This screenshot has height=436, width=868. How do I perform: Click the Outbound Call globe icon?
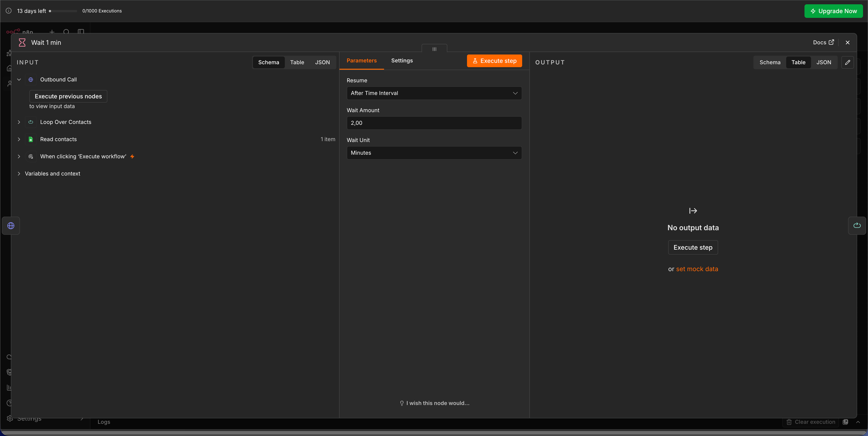click(x=31, y=80)
